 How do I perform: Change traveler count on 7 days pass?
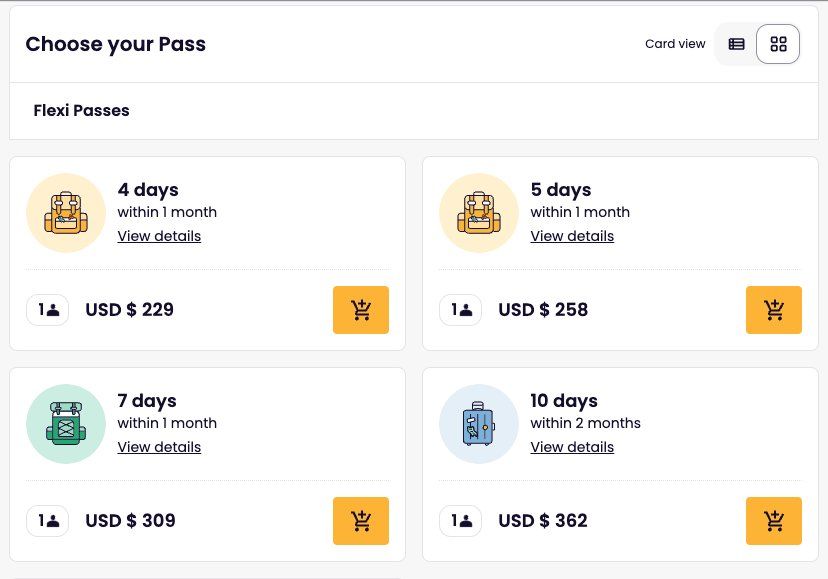point(48,521)
